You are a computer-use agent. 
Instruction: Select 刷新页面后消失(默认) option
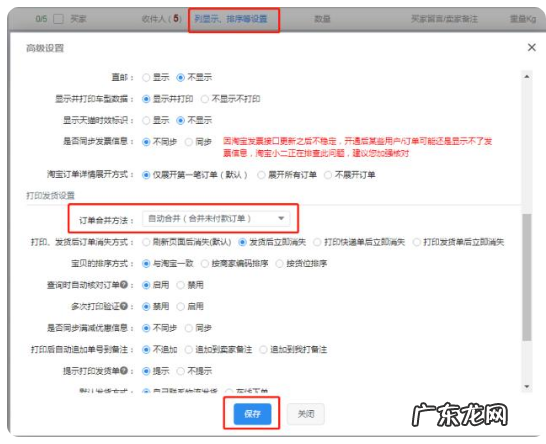[146, 242]
